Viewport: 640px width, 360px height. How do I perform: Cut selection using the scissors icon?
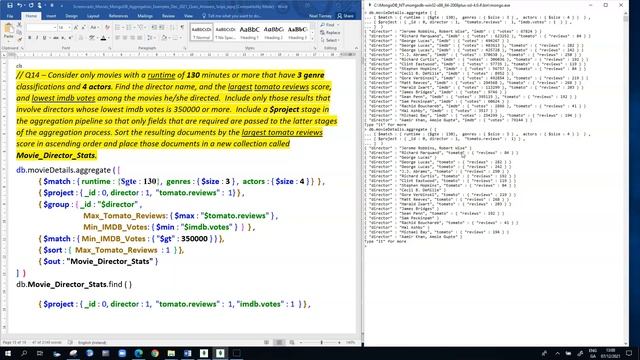tap(19, 25)
